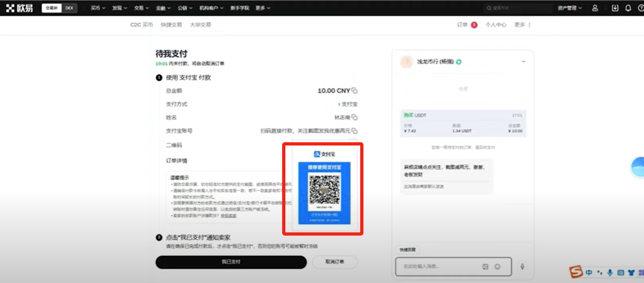Click the Sogou punctuation icon

[x=600, y=272]
